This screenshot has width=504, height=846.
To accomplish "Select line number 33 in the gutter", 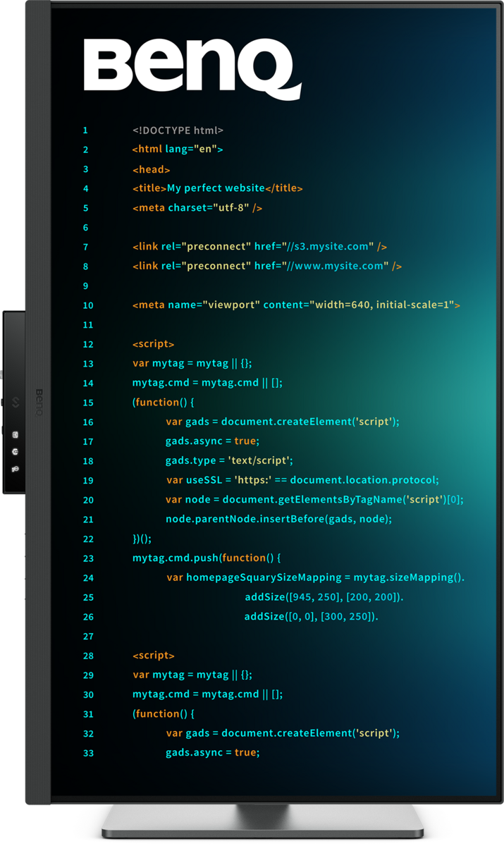I will click(87, 753).
